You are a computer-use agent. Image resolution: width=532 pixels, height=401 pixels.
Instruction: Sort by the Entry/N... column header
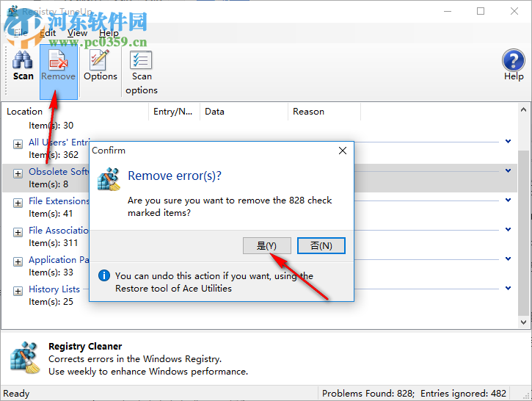pos(175,112)
